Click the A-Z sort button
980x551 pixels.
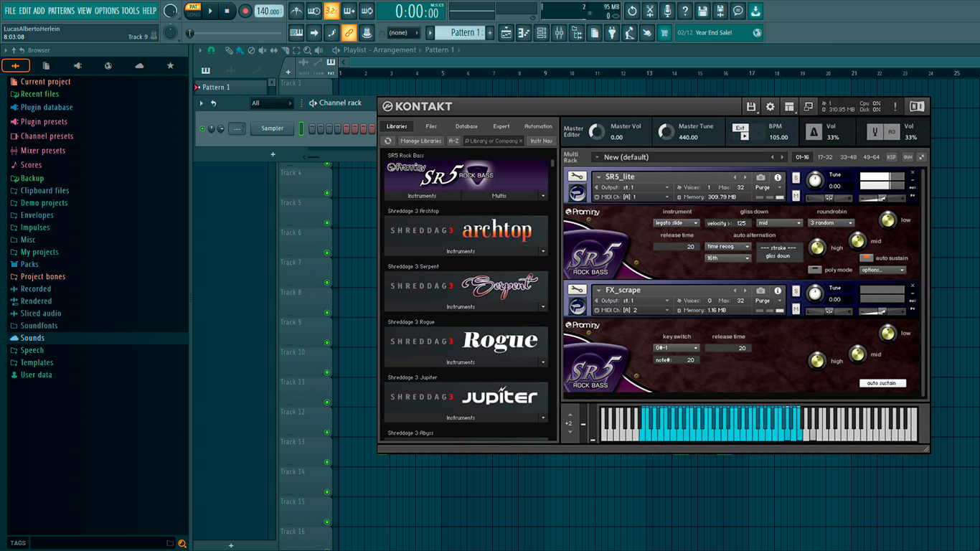(x=454, y=141)
